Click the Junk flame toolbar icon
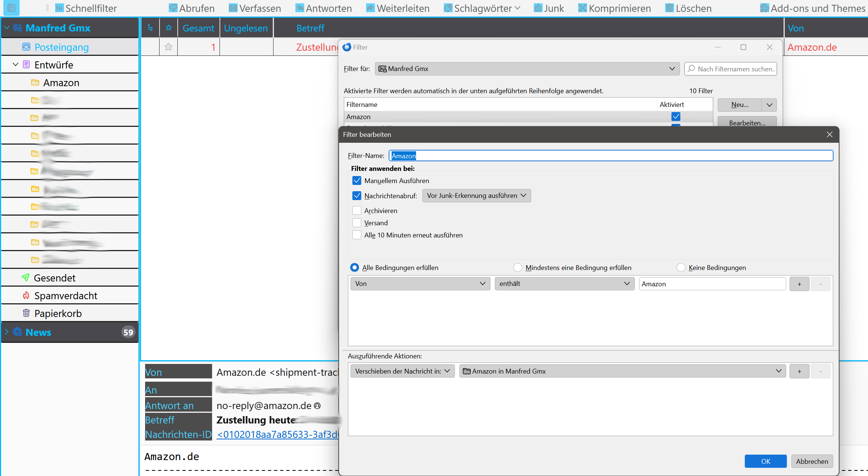868x476 pixels. click(537, 8)
